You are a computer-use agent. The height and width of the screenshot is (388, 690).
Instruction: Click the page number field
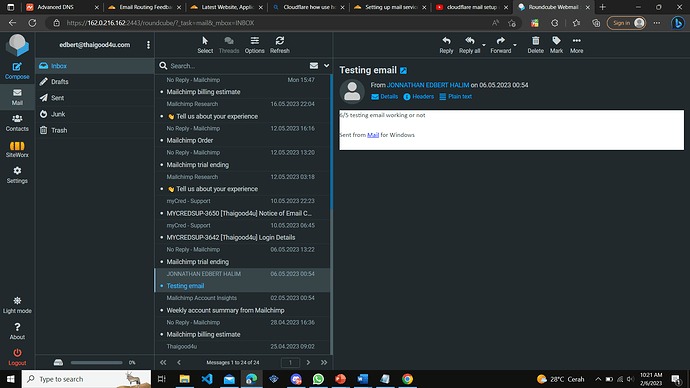[290, 362]
